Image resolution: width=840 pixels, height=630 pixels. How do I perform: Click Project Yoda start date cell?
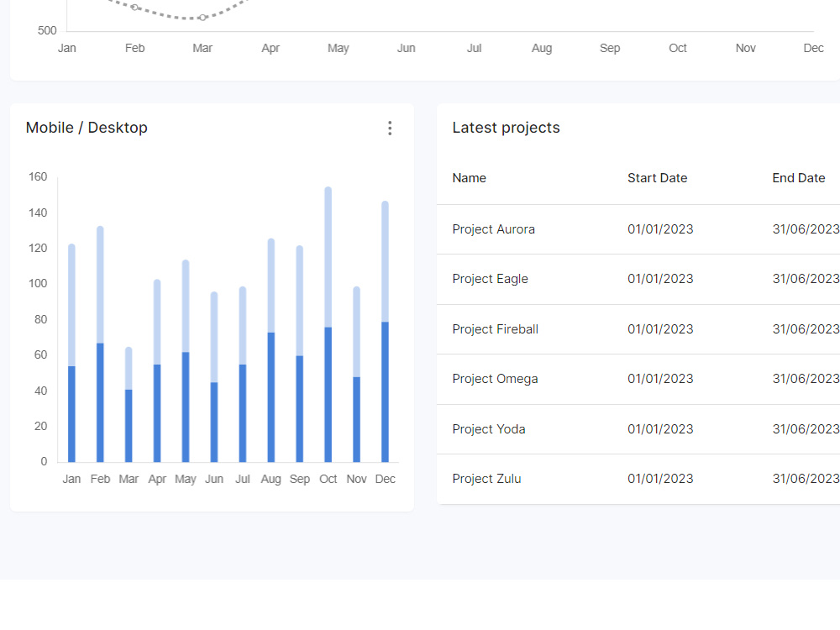[x=660, y=429]
